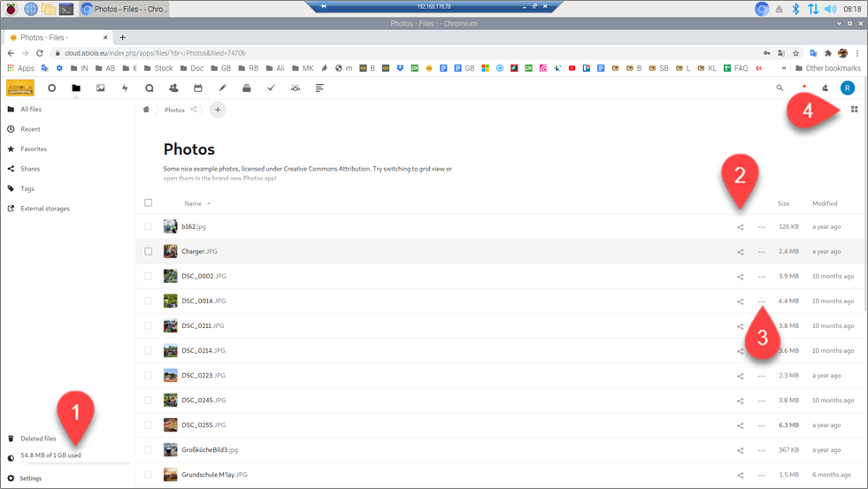Switch to grid view icon
This screenshot has height=489, width=868.
pos(854,110)
